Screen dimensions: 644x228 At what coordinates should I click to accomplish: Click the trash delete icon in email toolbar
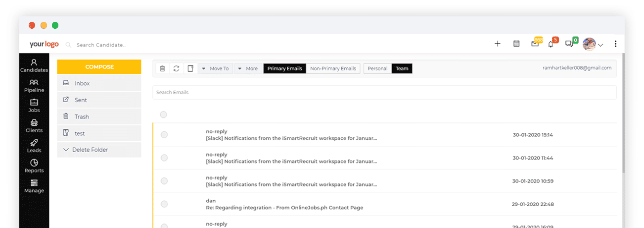coord(162,68)
